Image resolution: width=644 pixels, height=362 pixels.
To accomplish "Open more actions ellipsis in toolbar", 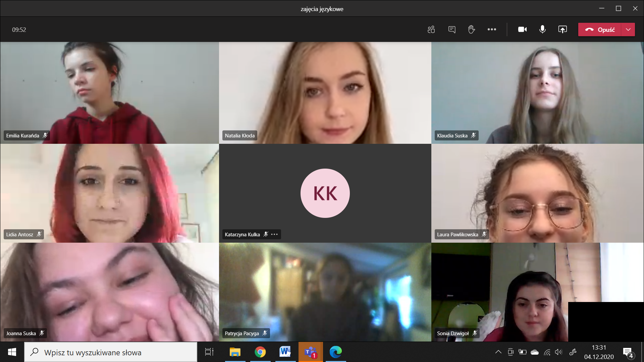I will tap(492, 29).
